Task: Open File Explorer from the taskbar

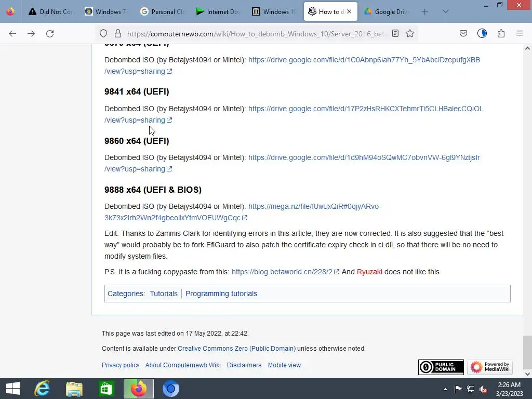Action: pyautogui.click(x=74, y=389)
